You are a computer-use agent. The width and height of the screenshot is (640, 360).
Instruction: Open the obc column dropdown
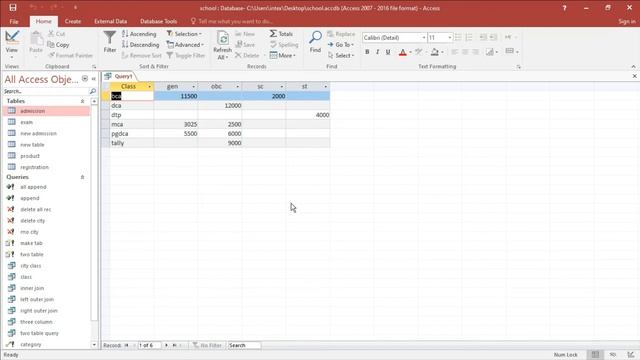(238, 87)
